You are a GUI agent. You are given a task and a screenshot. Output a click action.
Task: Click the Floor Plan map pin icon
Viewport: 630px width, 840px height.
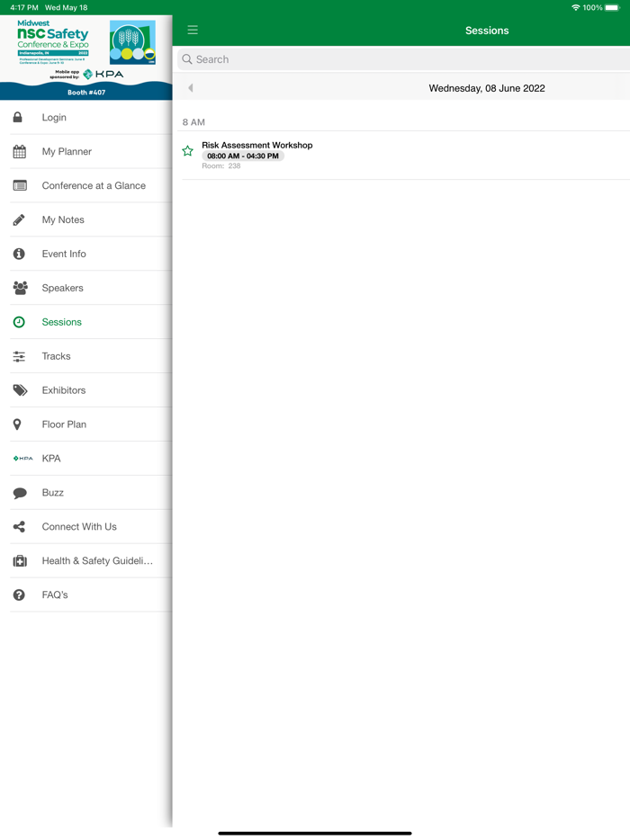(17, 424)
